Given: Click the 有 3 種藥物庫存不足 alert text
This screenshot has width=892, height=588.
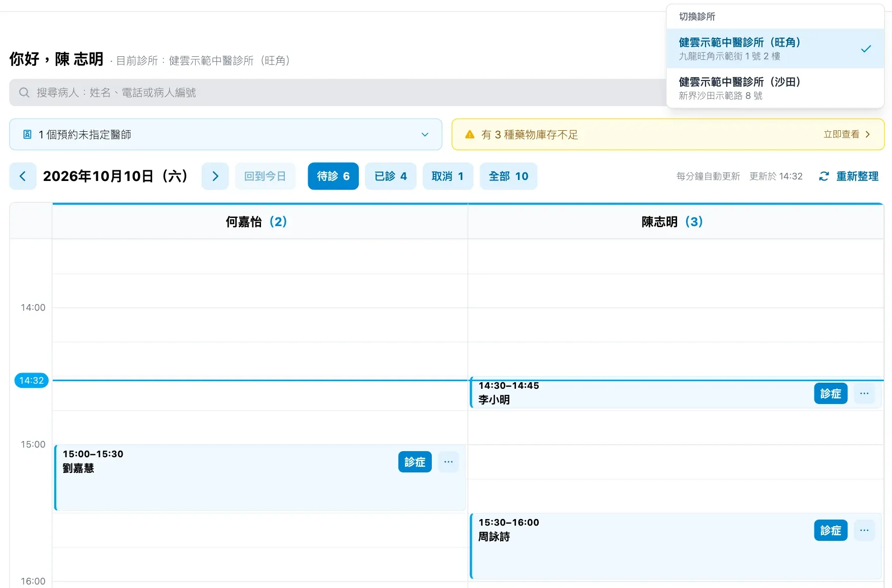Looking at the screenshot, I should click(x=530, y=134).
